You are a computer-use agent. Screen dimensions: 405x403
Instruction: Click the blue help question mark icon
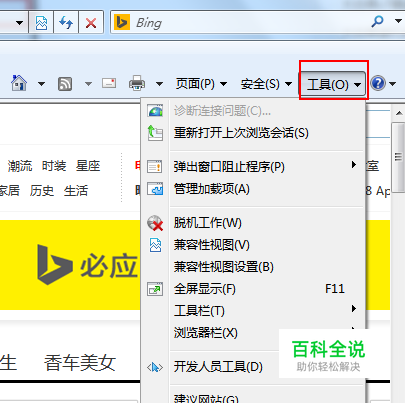pos(378,83)
